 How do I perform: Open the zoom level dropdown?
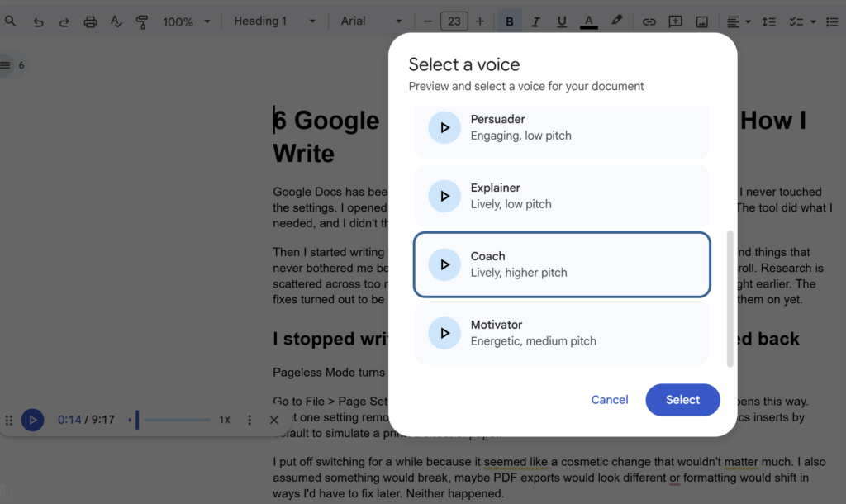click(x=187, y=21)
